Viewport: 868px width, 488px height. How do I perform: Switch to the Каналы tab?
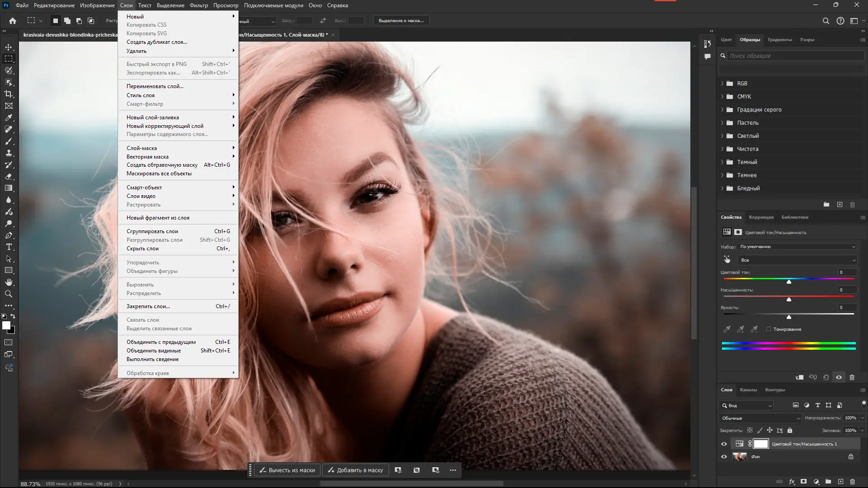(748, 389)
